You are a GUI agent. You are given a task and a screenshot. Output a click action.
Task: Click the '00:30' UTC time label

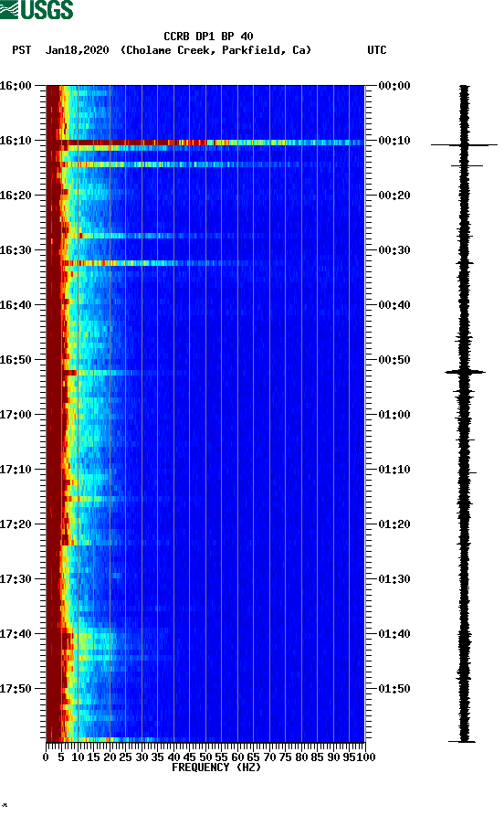pos(394,250)
